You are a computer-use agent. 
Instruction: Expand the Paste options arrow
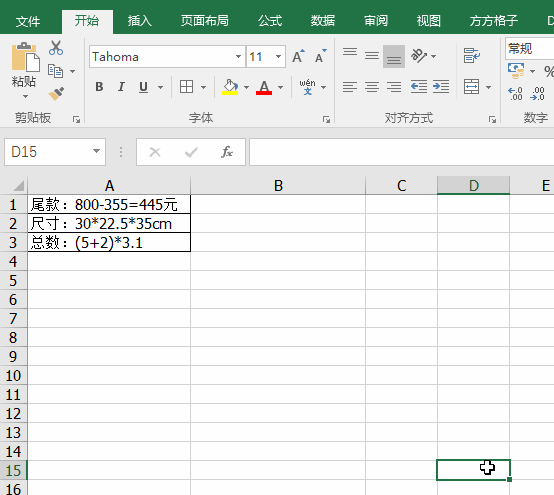(x=25, y=96)
